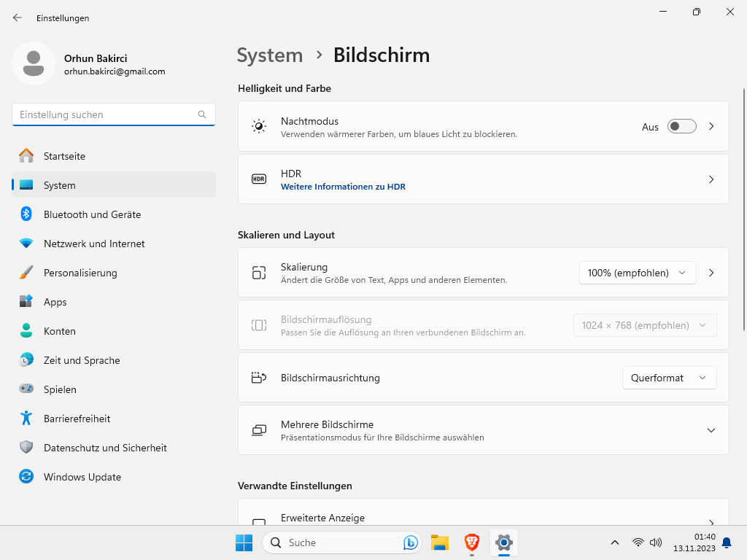Viewport: 747px width, 560px height.
Task: Toggle the Nachtmodus switch on
Action: tap(681, 127)
